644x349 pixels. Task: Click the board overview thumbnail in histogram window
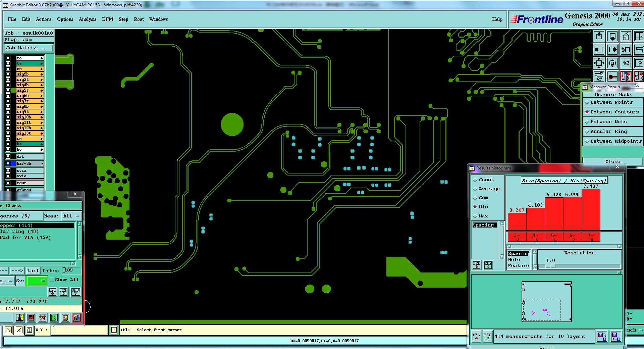tap(546, 302)
